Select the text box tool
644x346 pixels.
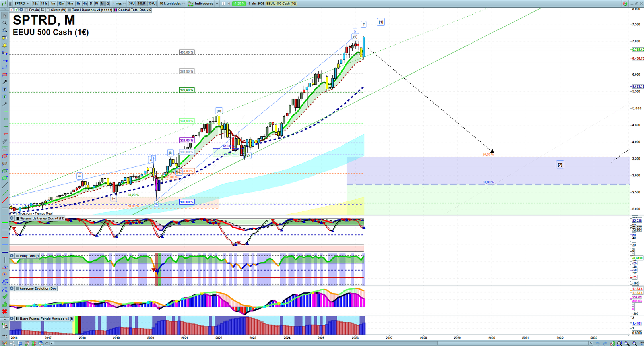(4, 89)
